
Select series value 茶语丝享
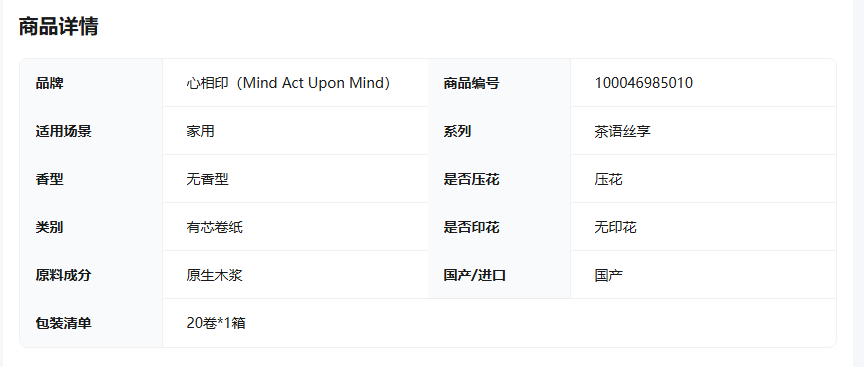623,132
